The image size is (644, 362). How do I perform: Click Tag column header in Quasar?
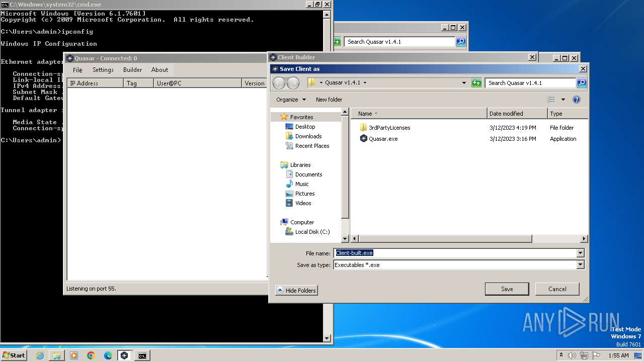(x=138, y=83)
